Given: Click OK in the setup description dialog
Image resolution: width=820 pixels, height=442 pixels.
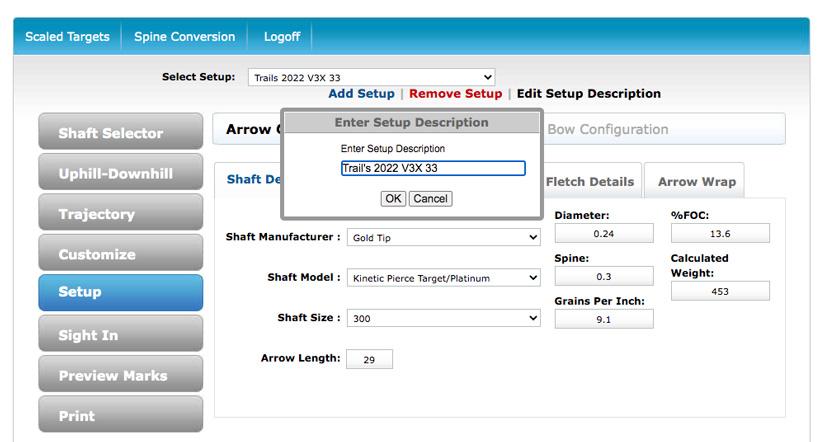Looking at the screenshot, I should tap(393, 199).
